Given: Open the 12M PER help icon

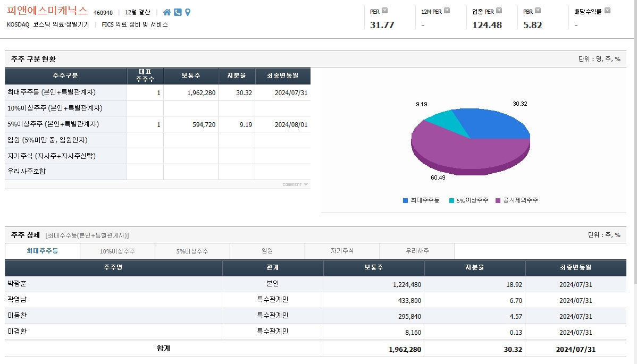Looking at the screenshot, I should pos(447,11).
